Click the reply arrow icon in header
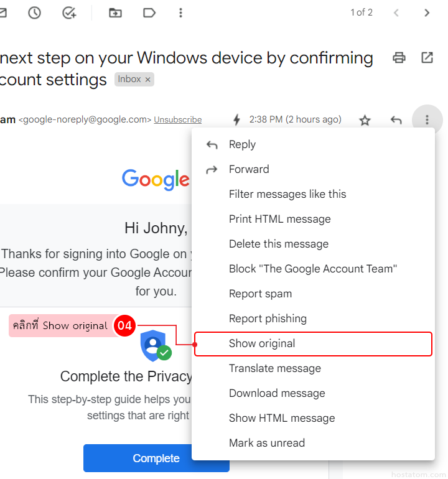The width and height of the screenshot is (448, 479). click(396, 120)
